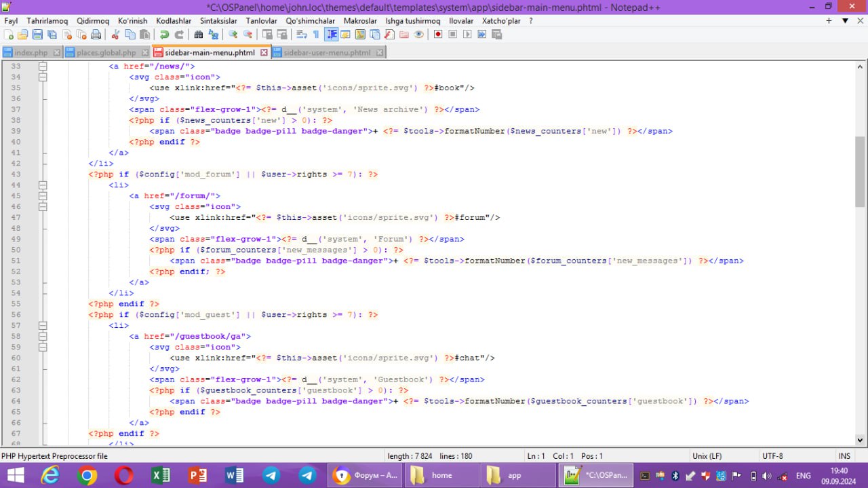Click the Zoom in magnifier icon
The image size is (868, 488).
pos(233,35)
